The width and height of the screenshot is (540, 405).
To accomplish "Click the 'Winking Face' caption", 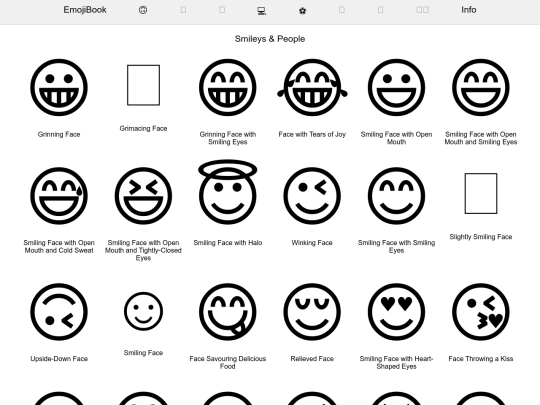I will 312,243.
